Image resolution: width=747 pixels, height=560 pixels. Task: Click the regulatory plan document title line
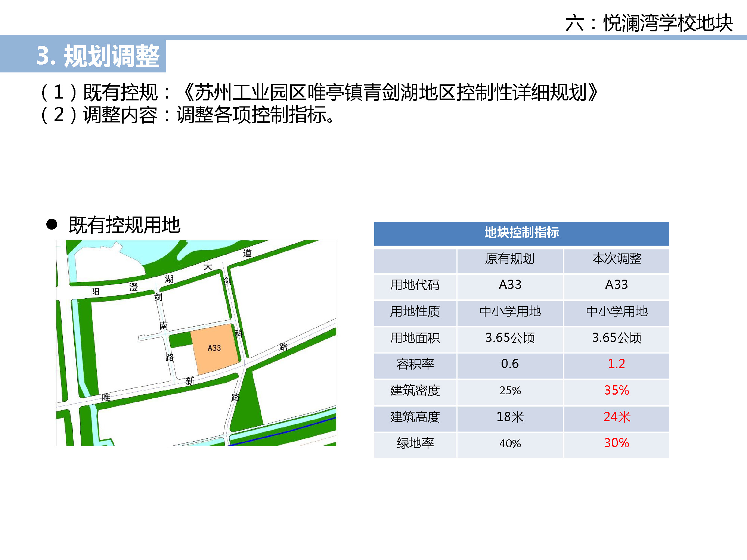point(319,92)
